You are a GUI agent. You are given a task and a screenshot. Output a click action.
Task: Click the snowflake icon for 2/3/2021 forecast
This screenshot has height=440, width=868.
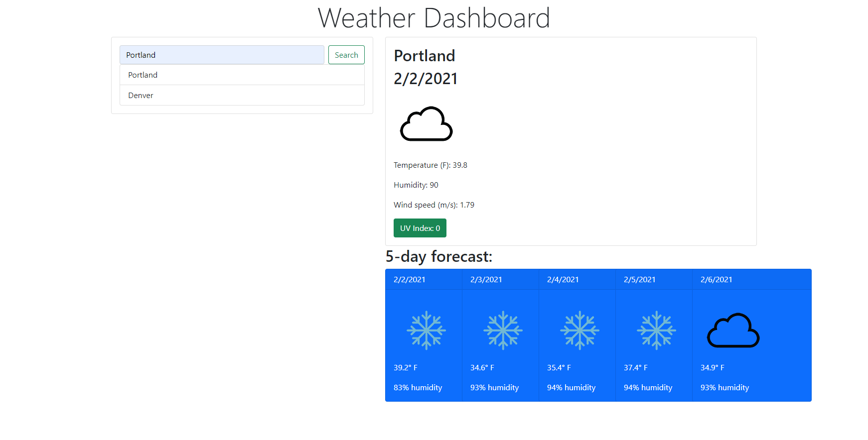pos(503,330)
